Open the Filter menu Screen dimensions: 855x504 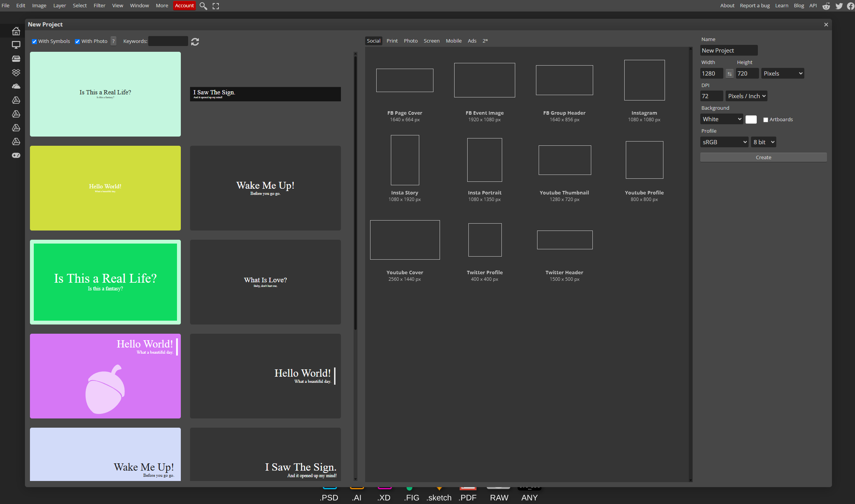pos(99,5)
